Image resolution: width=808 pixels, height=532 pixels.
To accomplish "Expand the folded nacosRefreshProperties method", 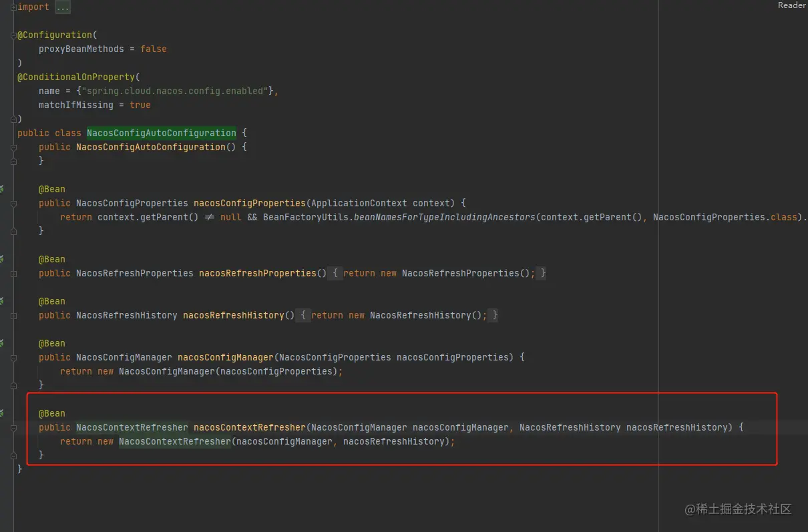I will (x=13, y=273).
